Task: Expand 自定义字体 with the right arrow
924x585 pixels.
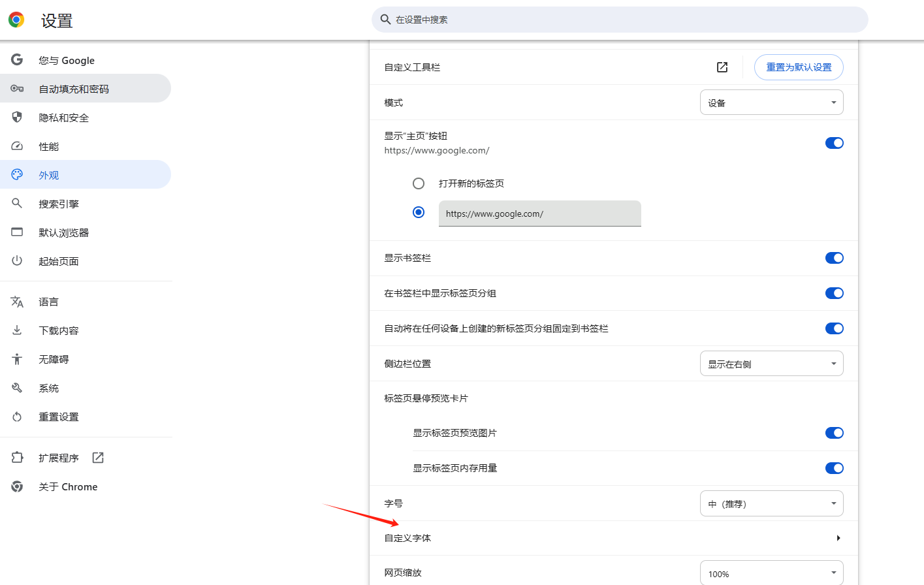Action: [x=838, y=538]
